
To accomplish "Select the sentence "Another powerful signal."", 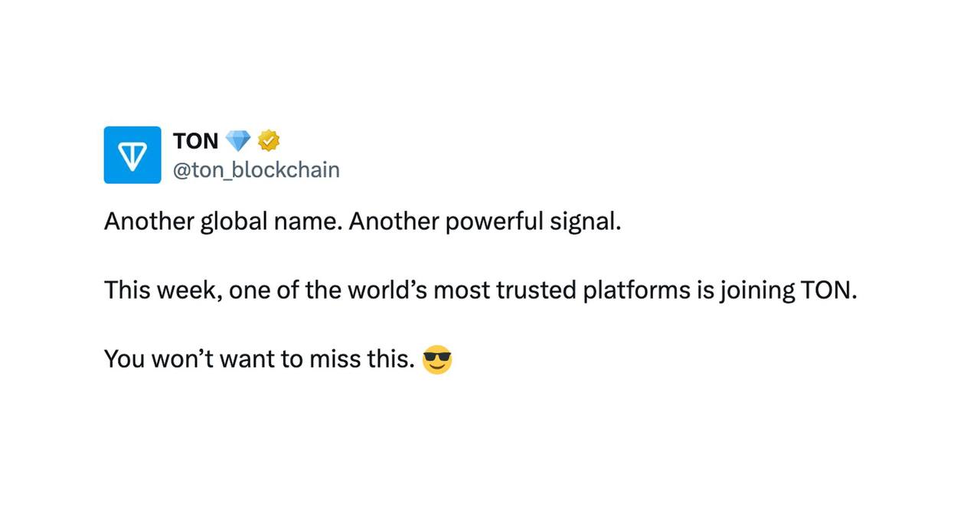I will coord(485,221).
